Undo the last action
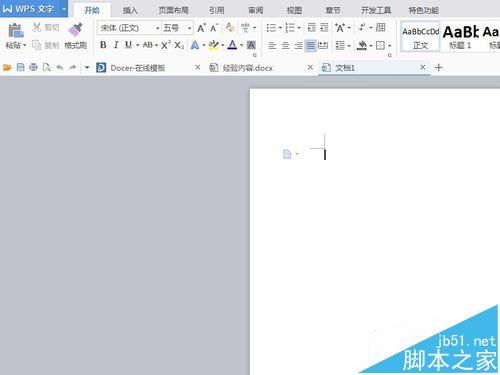 [x=60, y=68]
